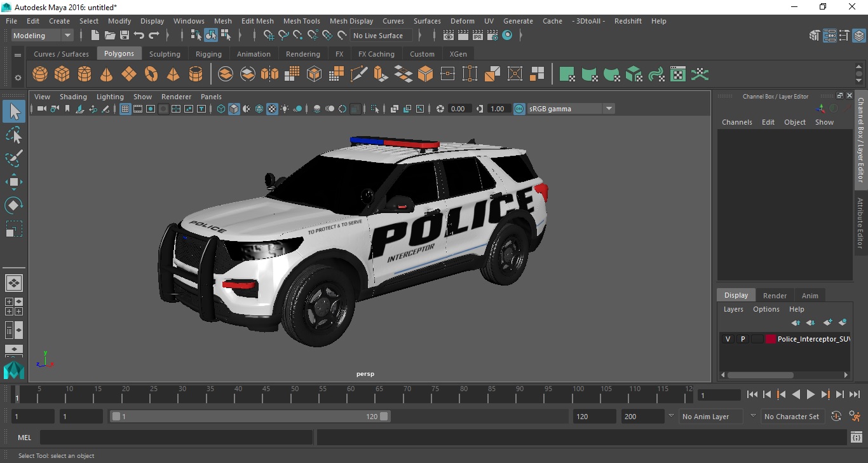Open the Attribute Editor side tab

[x=860, y=223]
